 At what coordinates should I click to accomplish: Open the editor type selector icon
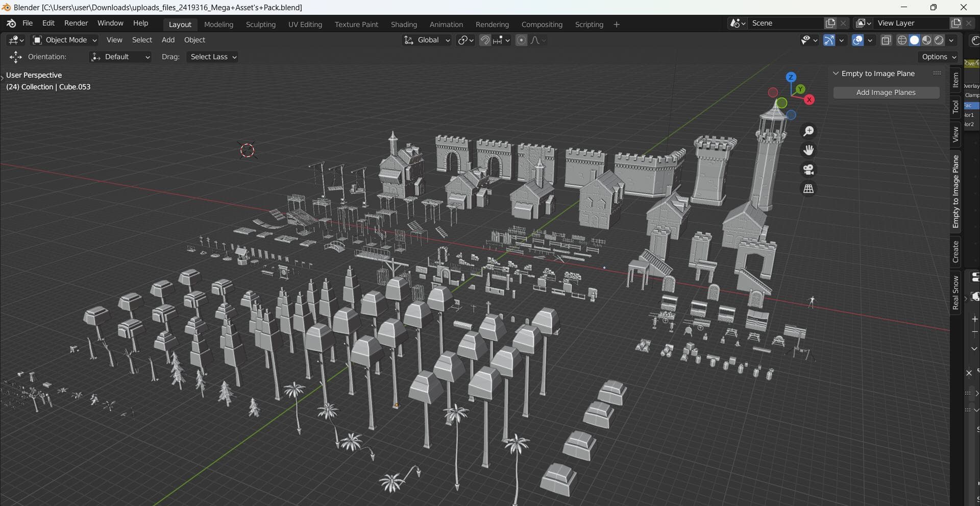(16, 40)
